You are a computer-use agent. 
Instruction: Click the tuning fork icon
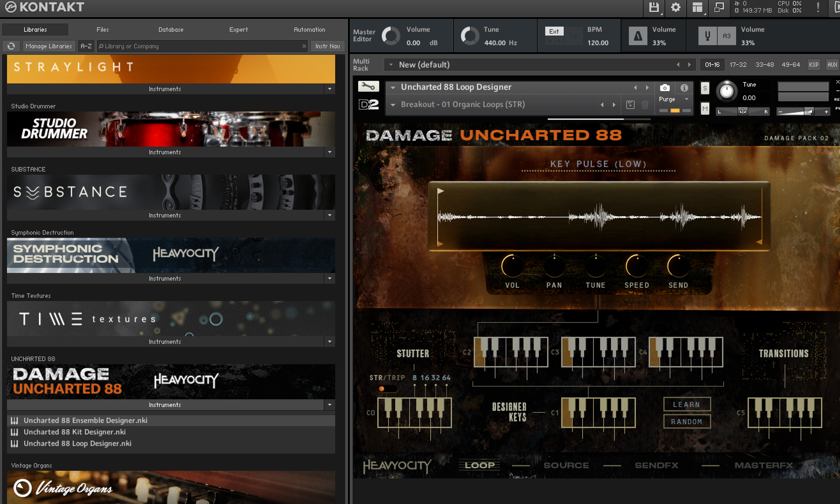(x=707, y=36)
